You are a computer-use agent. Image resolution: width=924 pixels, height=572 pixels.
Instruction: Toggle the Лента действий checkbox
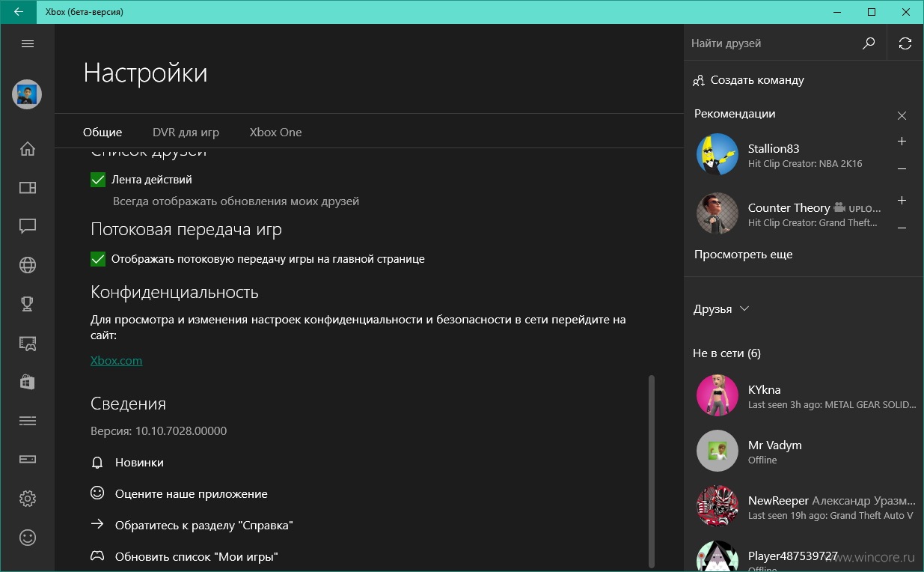coord(98,180)
